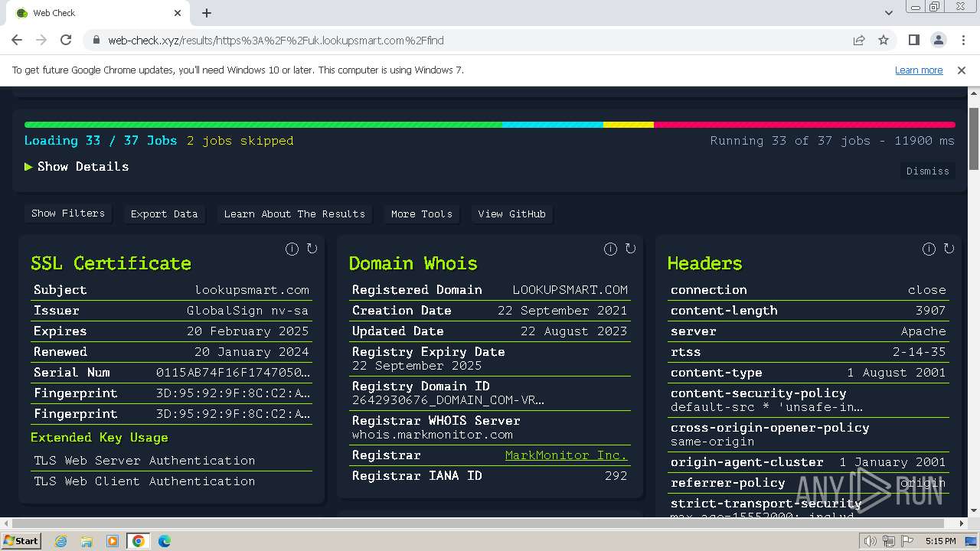Refresh the Headers card
Viewport: 980px width, 551px height.
[949, 249]
